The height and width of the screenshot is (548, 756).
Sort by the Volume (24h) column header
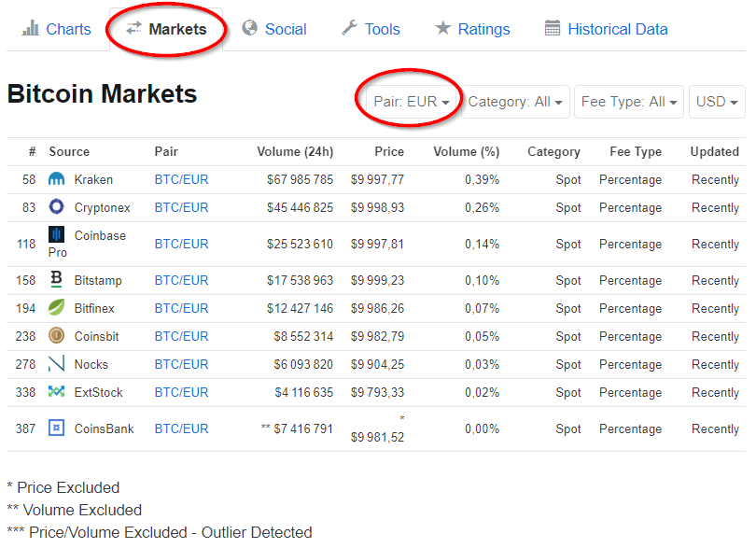pos(295,151)
